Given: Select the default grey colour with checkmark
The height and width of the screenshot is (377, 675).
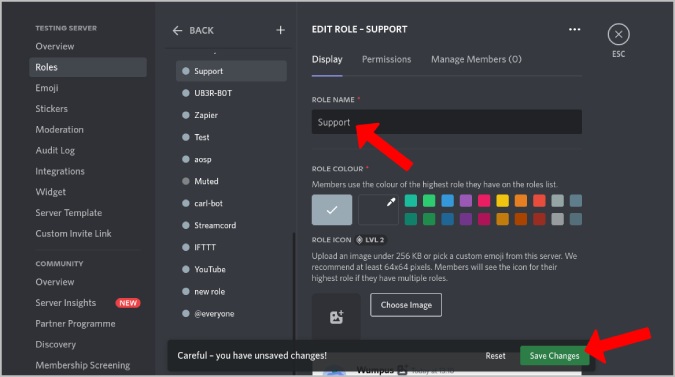Looking at the screenshot, I should pos(332,210).
